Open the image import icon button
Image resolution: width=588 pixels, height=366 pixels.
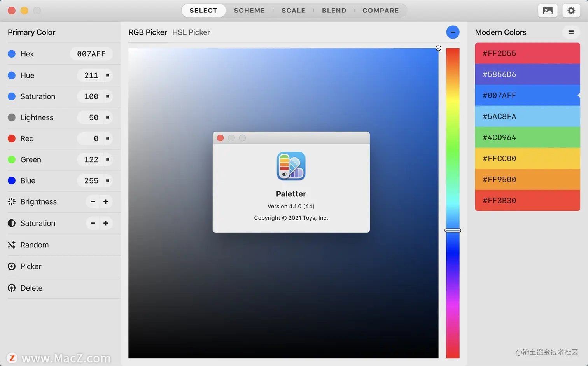548,11
